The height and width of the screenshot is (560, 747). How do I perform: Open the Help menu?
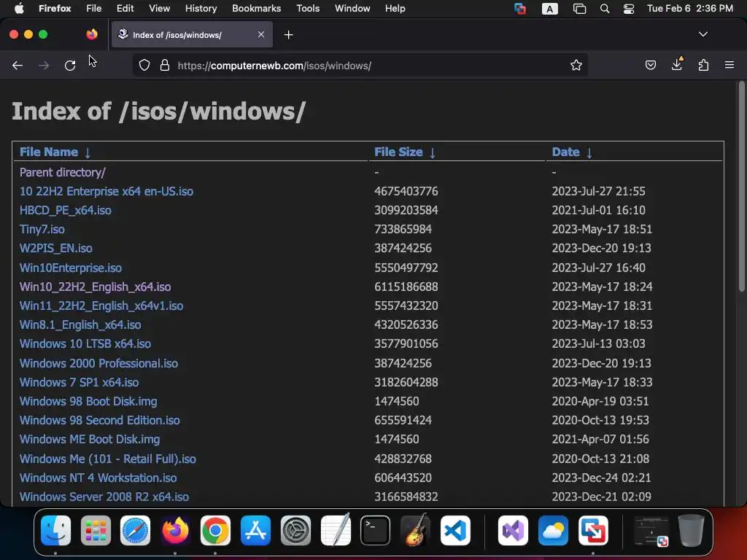(395, 9)
